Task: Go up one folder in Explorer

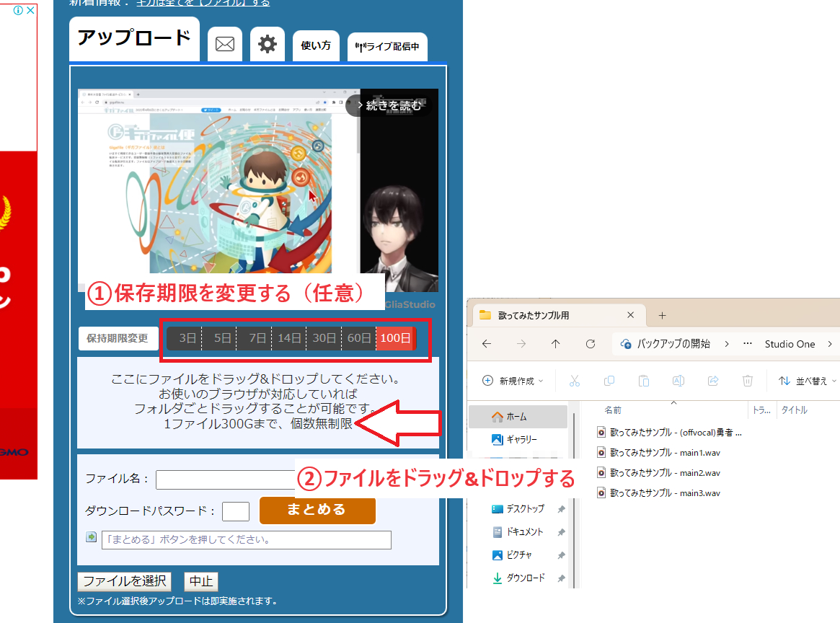Action: tap(555, 344)
